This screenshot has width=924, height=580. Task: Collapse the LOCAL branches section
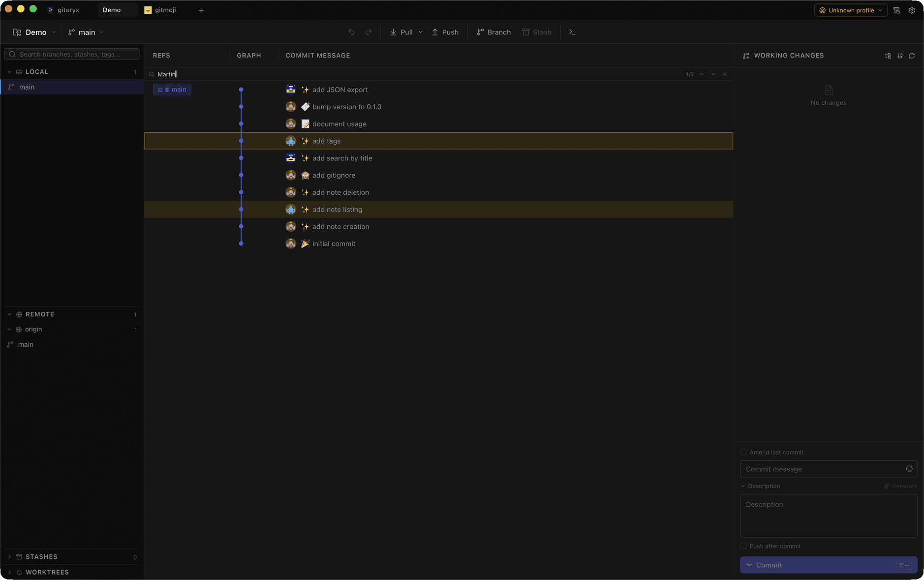[x=9, y=72]
